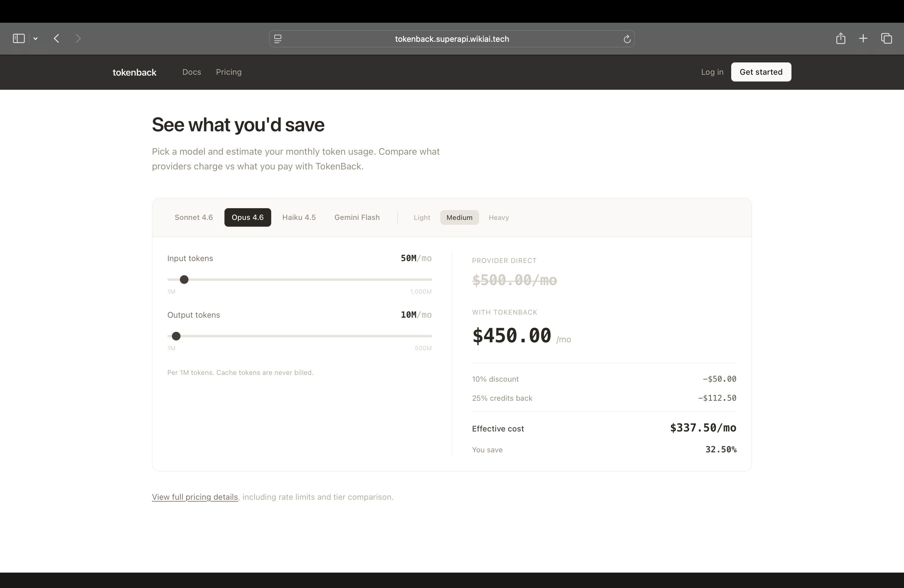Select the Haiku 4.5 model
Screen dimensions: 904x588
click(x=299, y=217)
